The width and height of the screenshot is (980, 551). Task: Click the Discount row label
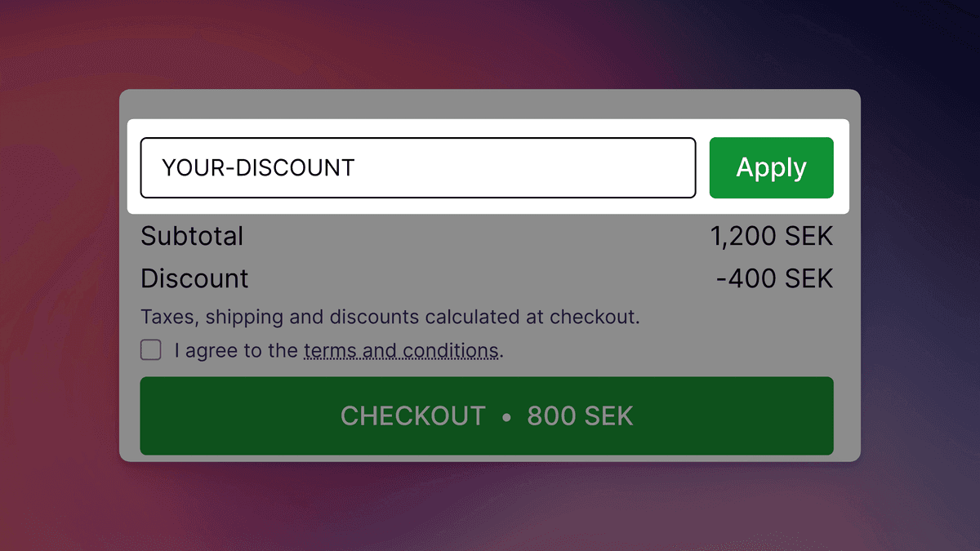pyautogui.click(x=194, y=278)
